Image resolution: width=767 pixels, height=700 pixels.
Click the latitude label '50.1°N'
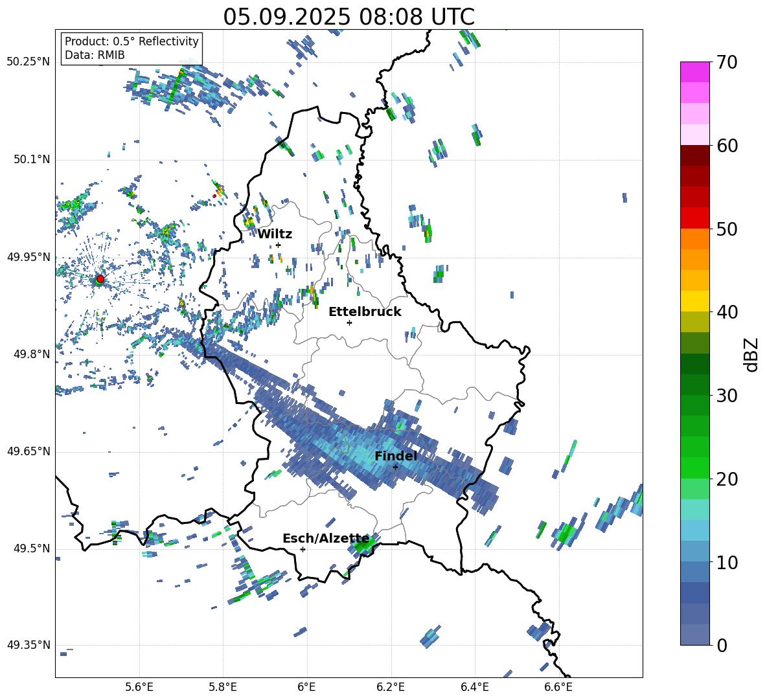[31, 159]
